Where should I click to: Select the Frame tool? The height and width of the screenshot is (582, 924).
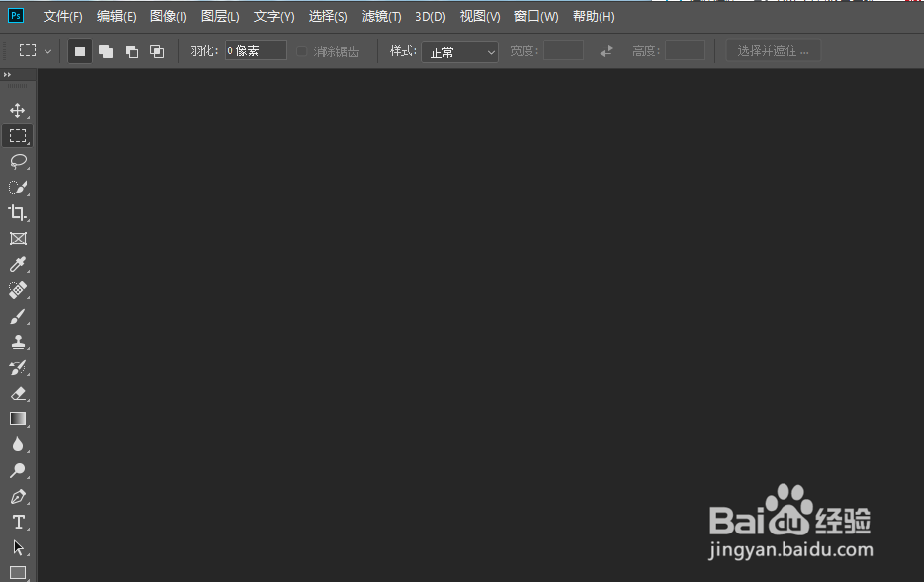(18, 239)
